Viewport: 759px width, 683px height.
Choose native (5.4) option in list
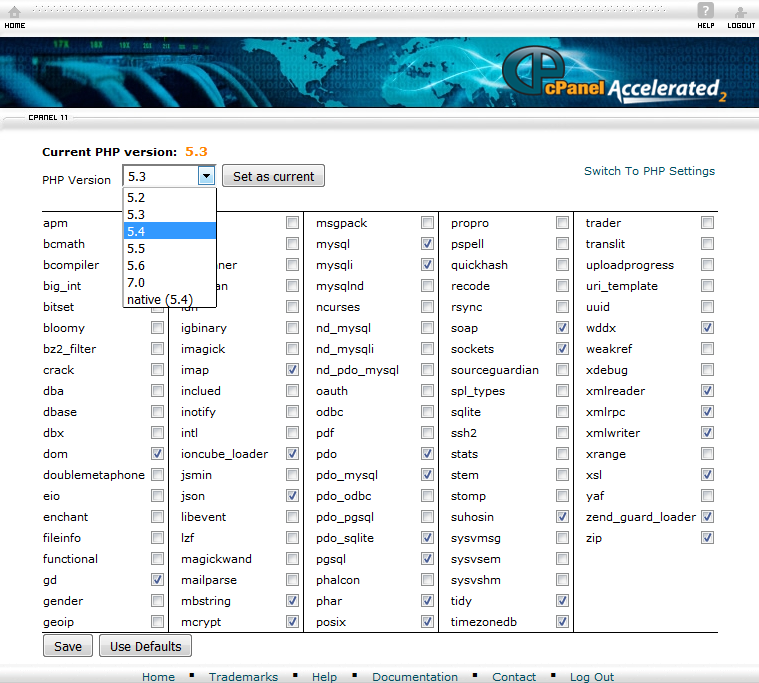[159, 299]
